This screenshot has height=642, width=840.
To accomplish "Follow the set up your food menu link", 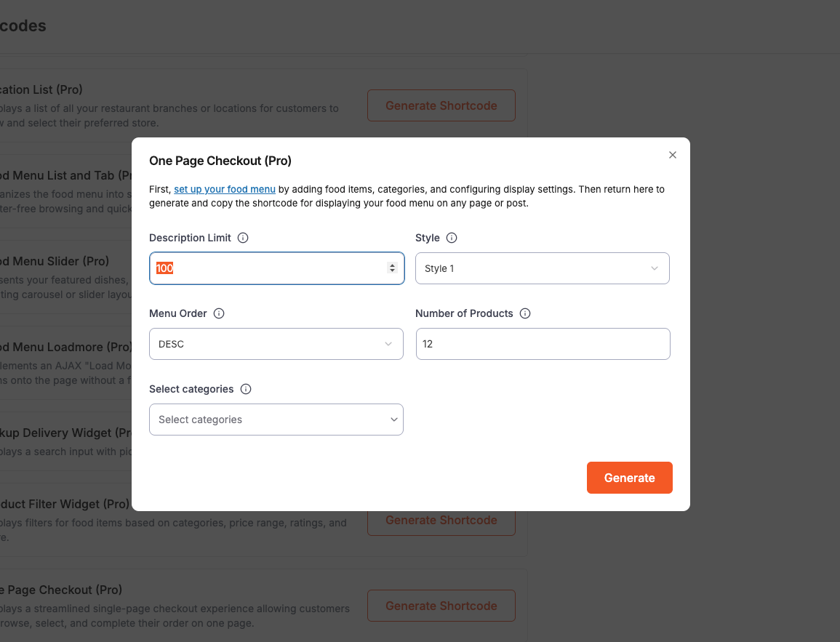I will 224,189.
